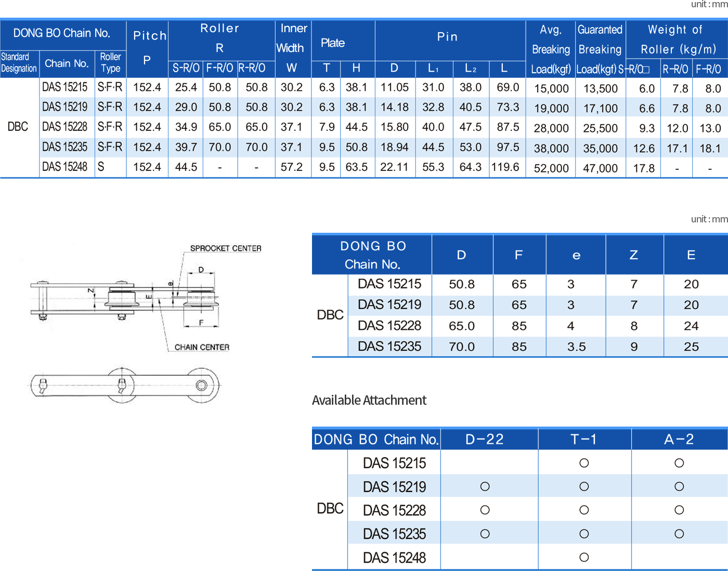728x571 pixels.
Task: Click the D-22 circle for DAS 15219
Action: pyautogui.click(x=485, y=487)
